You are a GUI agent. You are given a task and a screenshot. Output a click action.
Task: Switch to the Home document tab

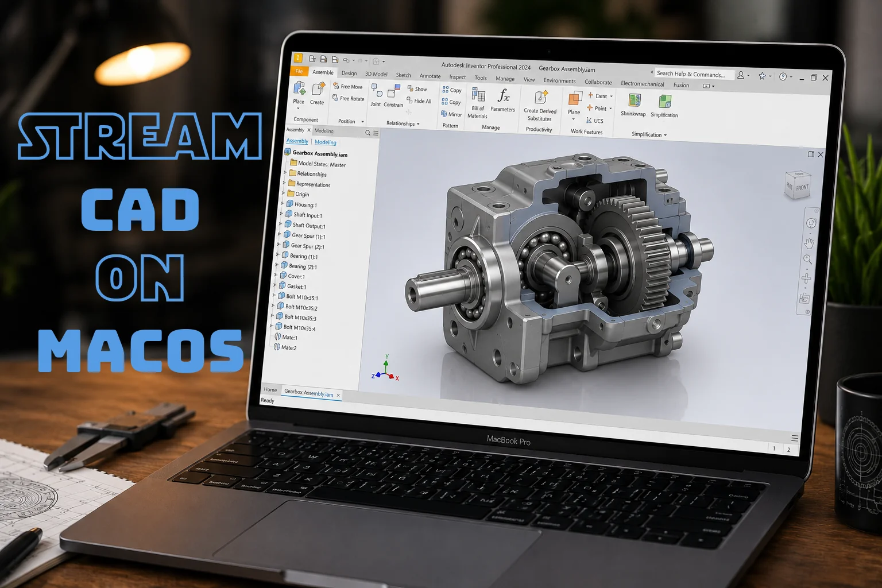(270, 389)
